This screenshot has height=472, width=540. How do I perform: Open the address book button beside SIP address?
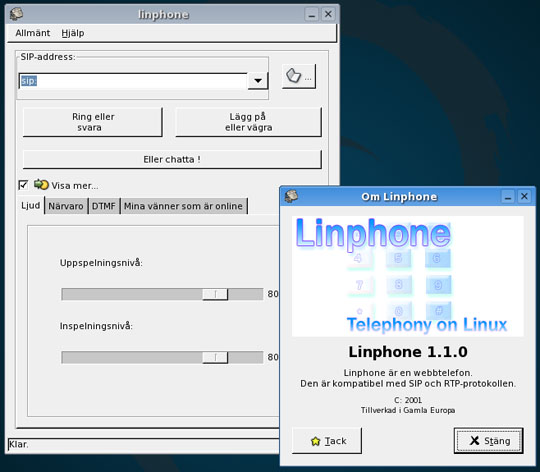point(299,76)
